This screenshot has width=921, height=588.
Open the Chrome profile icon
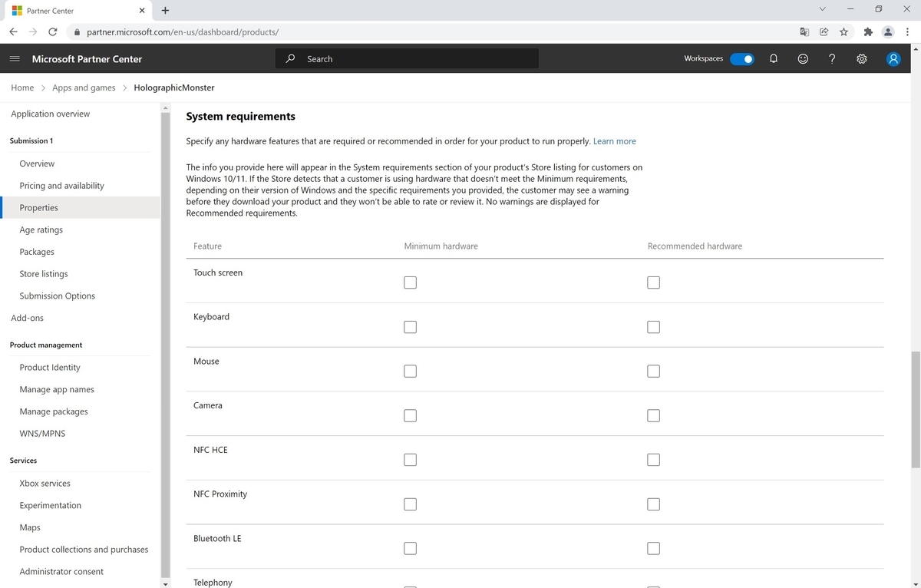pos(888,31)
